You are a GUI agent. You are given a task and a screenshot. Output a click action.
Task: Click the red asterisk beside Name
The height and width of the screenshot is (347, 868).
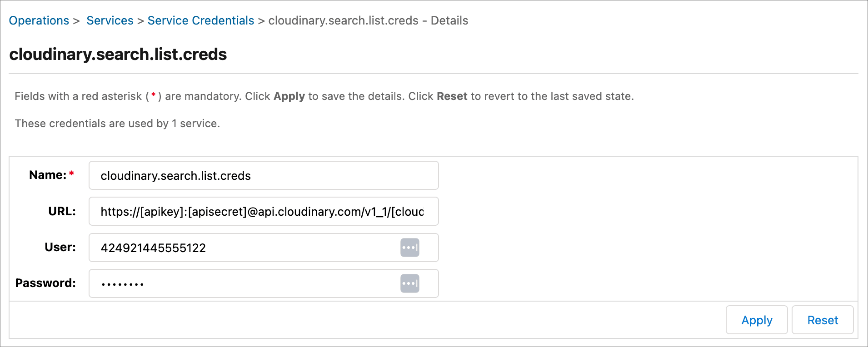(x=71, y=173)
